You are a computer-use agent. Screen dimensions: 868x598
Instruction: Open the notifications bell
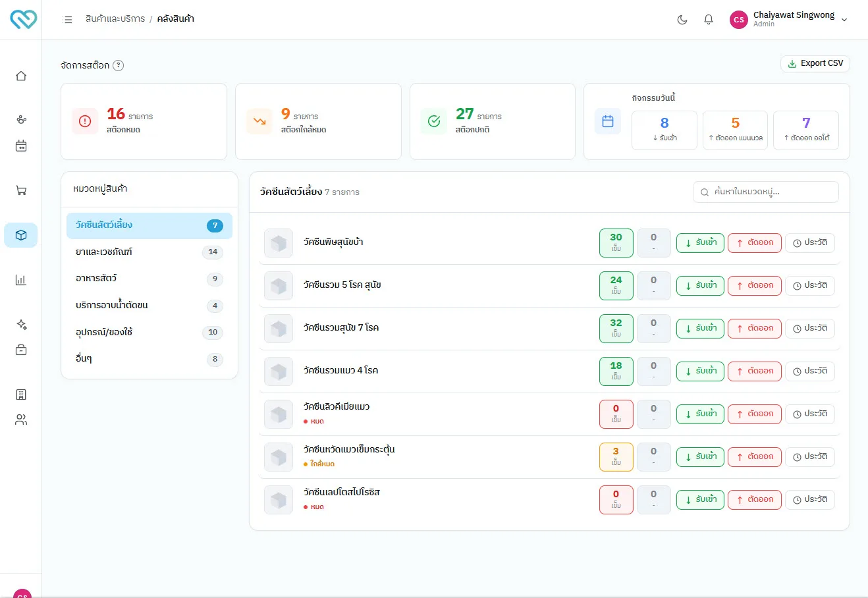point(709,20)
